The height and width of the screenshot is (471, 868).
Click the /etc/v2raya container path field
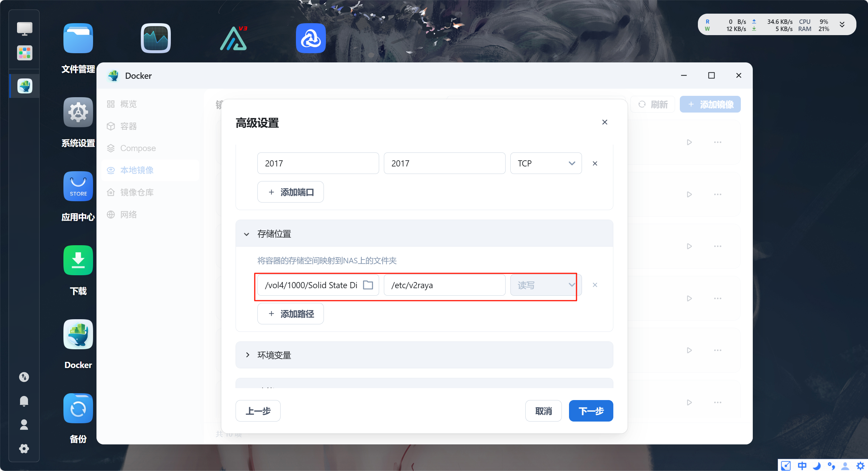(444, 285)
